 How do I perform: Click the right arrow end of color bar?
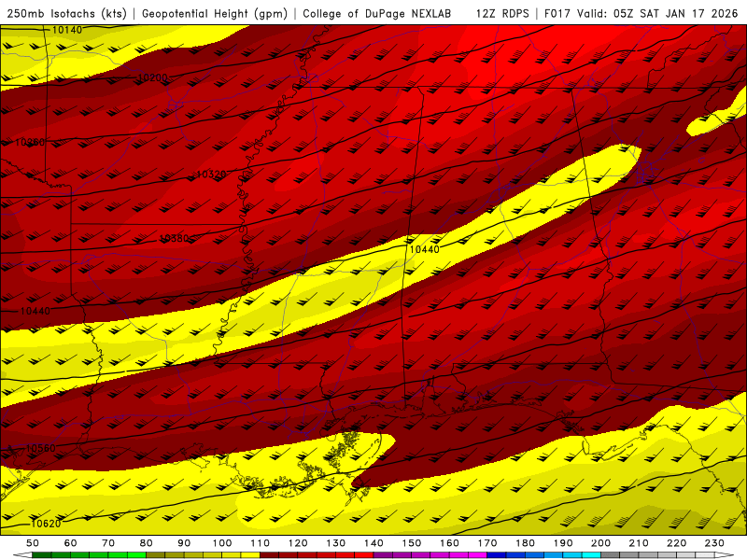[x=725, y=555]
